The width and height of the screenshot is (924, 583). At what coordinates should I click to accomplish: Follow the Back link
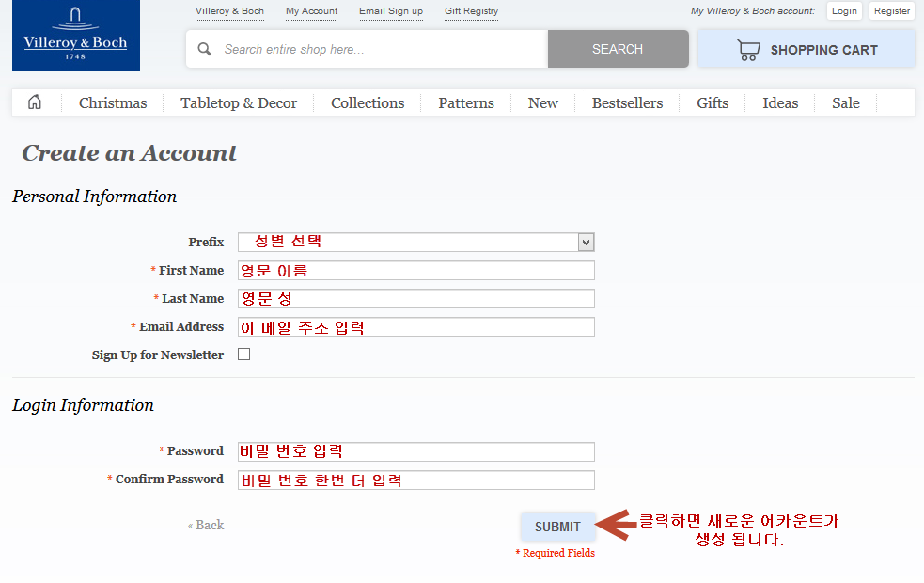coord(206,525)
